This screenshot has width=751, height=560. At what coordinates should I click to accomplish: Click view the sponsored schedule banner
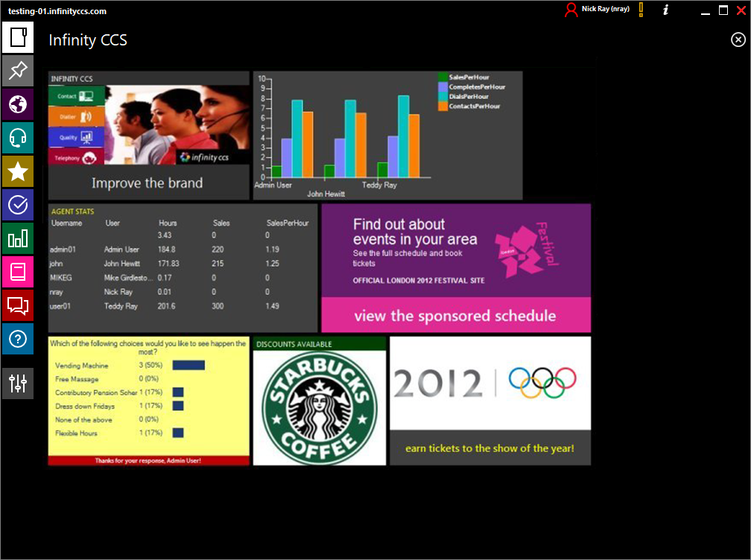(455, 316)
